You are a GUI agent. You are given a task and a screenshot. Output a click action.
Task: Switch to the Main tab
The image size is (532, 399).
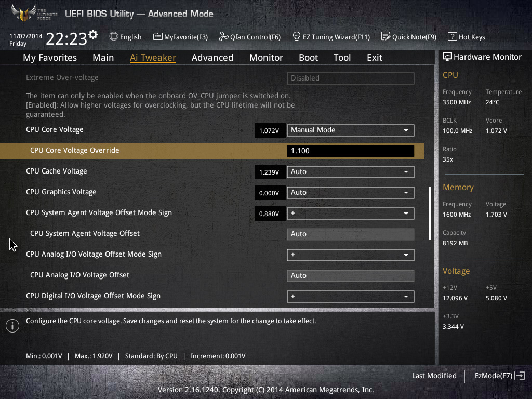[x=103, y=58]
